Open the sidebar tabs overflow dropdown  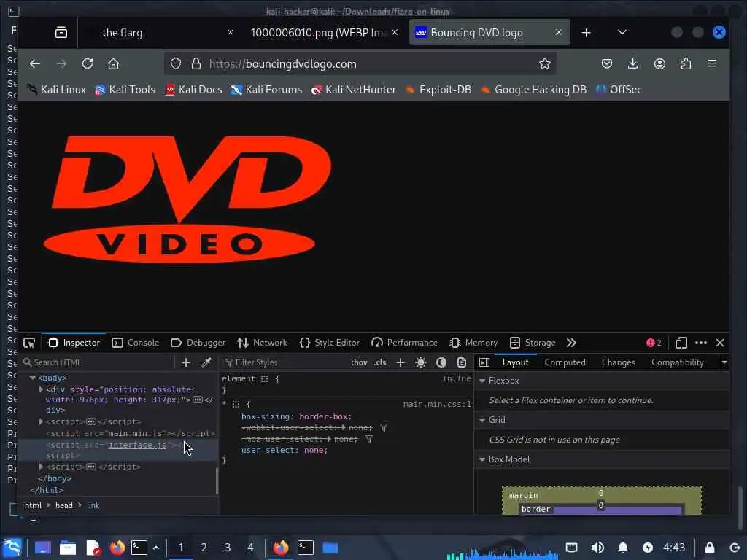click(724, 362)
